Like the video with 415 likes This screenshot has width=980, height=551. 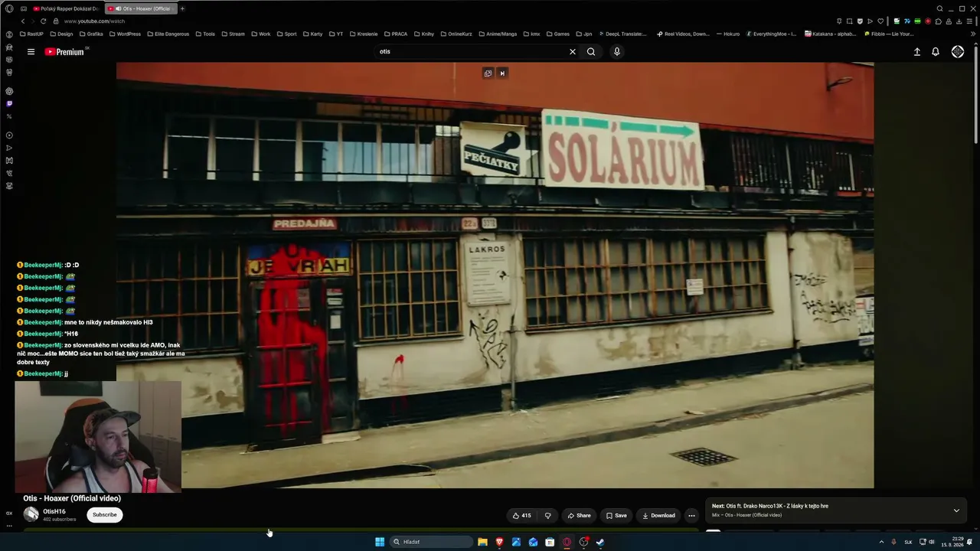(522, 516)
